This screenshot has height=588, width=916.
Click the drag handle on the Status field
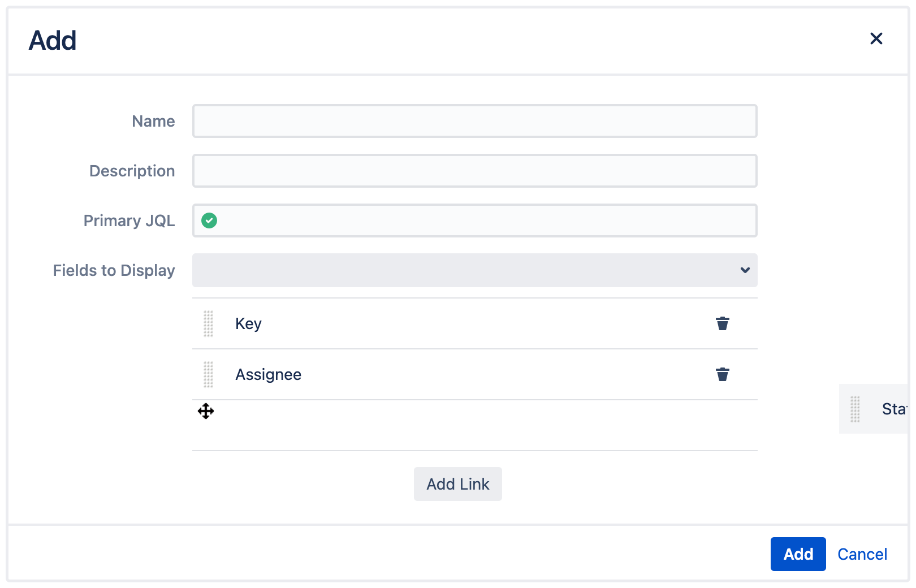click(854, 409)
